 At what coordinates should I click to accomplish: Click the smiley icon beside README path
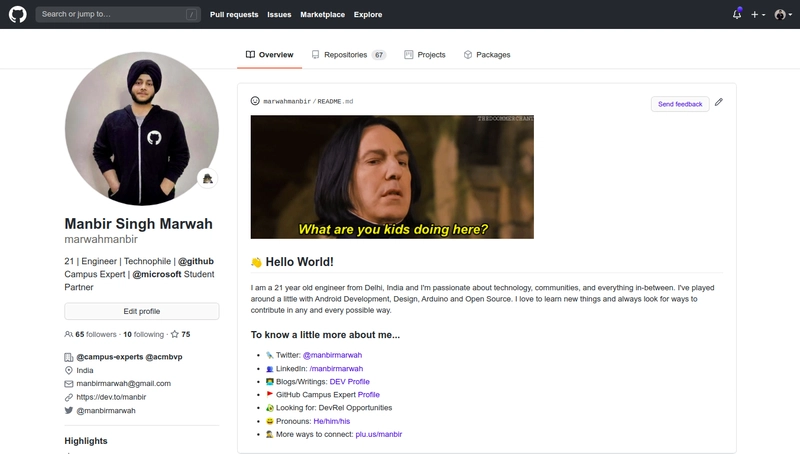pyautogui.click(x=255, y=101)
